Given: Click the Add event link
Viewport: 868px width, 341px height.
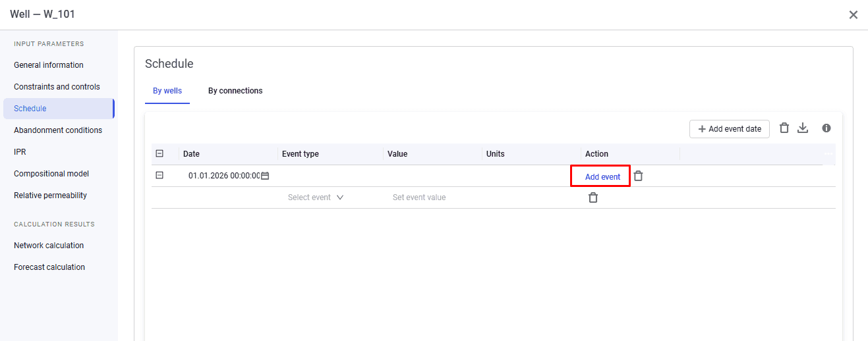Looking at the screenshot, I should point(602,176).
